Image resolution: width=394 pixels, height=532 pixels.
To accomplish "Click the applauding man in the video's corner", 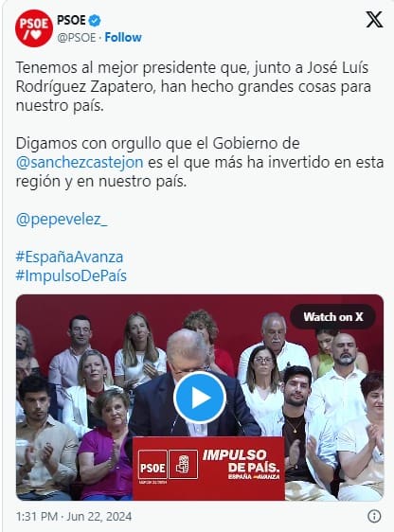I will click(x=44, y=437).
